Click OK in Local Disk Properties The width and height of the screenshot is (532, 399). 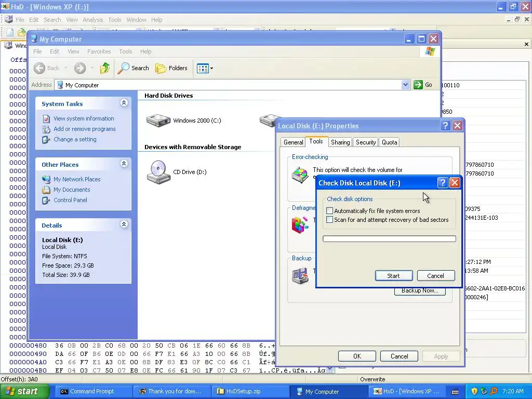(357, 356)
